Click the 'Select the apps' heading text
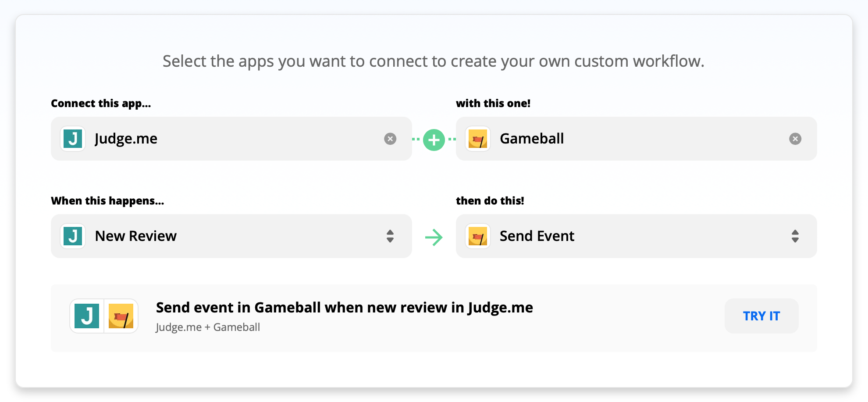The width and height of the screenshot is (868, 402). coord(433,61)
